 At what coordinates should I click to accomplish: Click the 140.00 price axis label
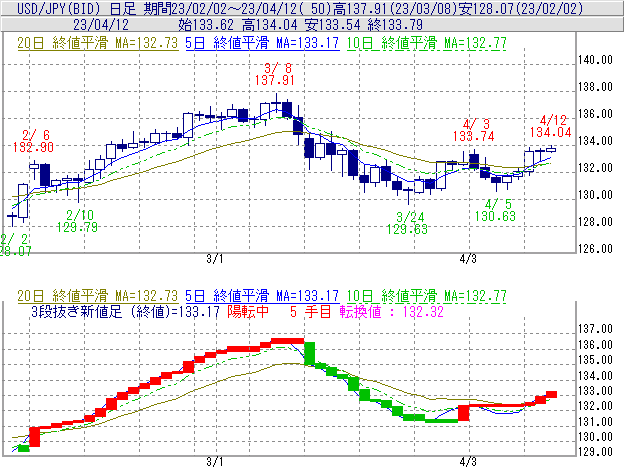(595, 60)
